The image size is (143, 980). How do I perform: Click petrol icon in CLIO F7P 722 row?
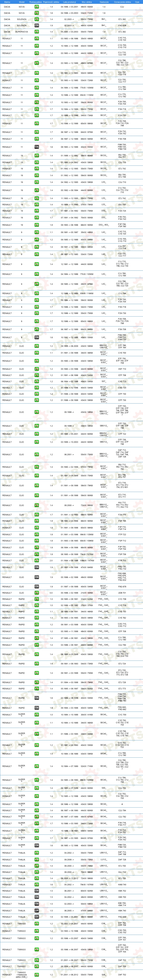click(37, 534)
